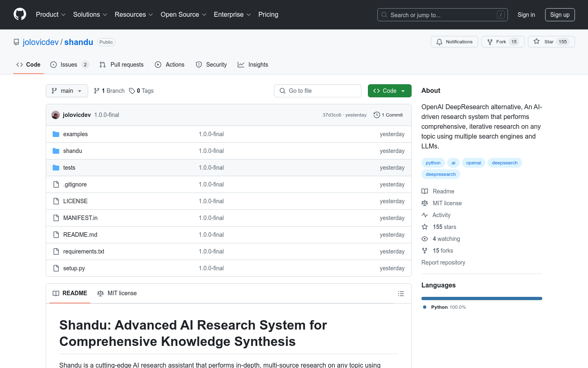Viewport: 588px width, 368px height.
Task: Click the .gitignore file icon
Action: 56,184
